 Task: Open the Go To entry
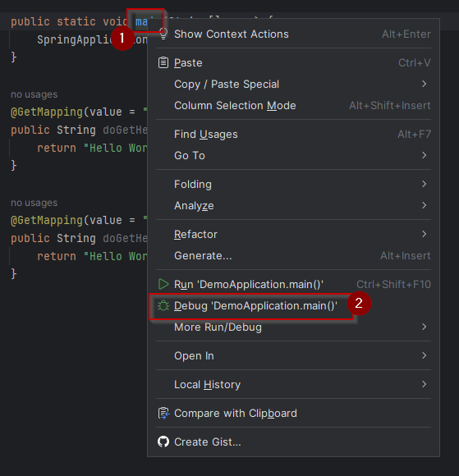[293, 155]
